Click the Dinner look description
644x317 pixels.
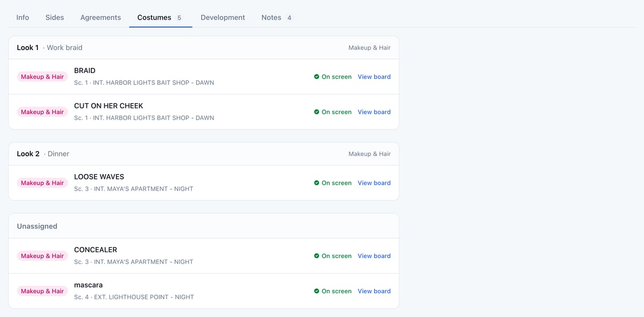click(58, 154)
